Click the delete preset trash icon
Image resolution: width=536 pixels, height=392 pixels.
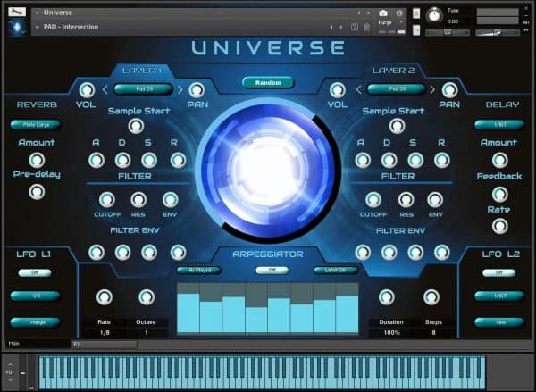(367, 27)
